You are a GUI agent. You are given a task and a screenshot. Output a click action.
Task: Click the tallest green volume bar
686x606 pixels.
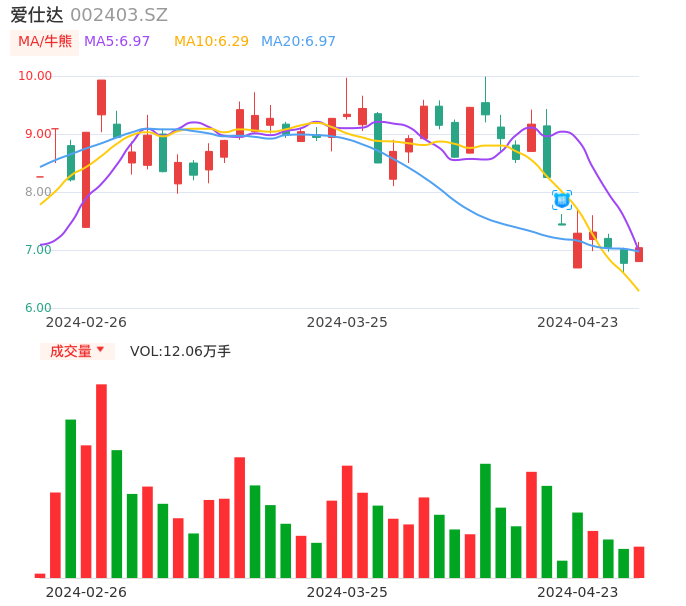(71, 498)
